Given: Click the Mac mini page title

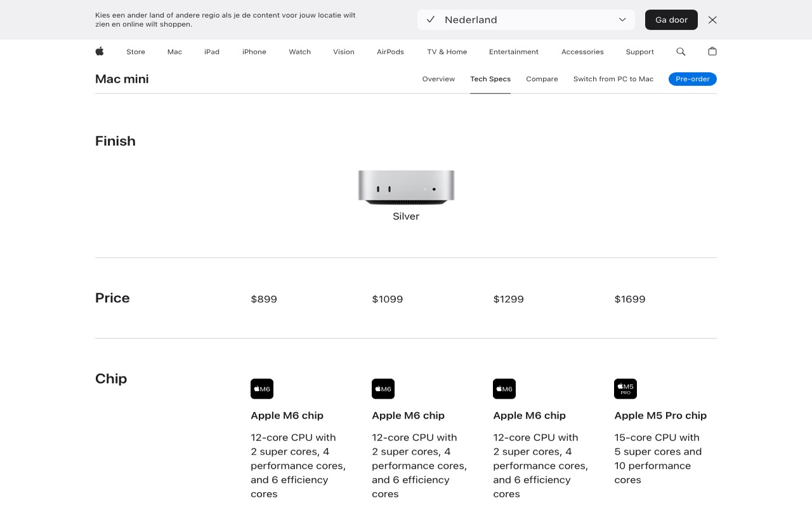Looking at the screenshot, I should click(x=122, y=79).
